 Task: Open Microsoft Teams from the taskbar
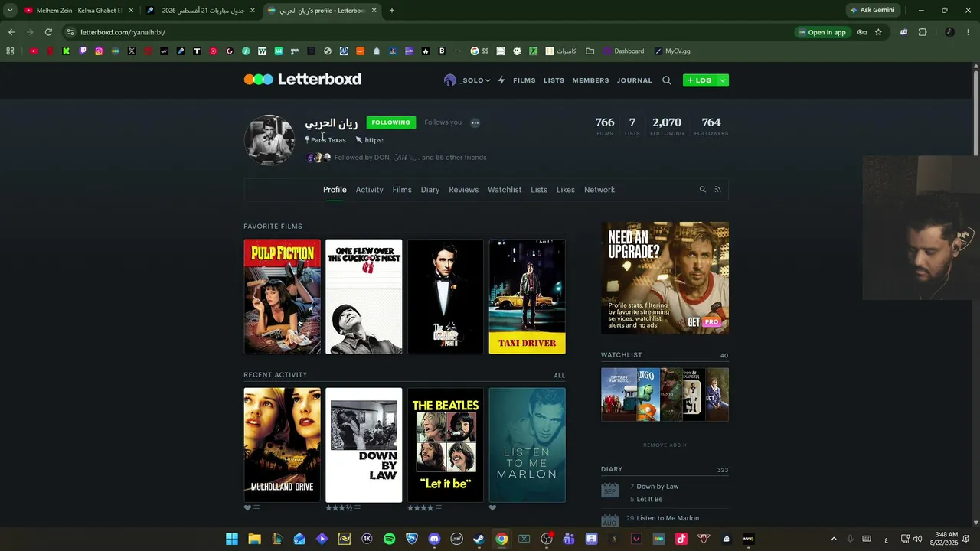tap(569, 539)
